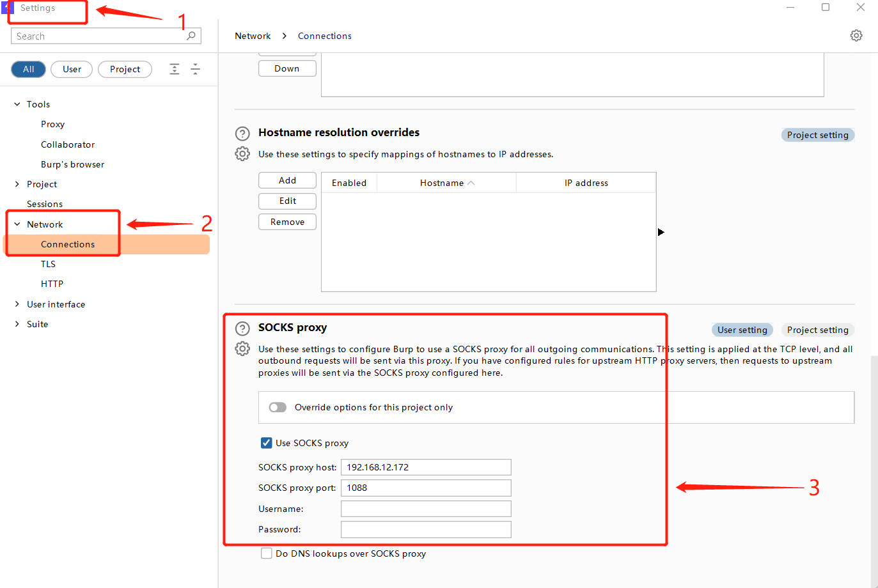Collapse the Tools tree section
The image size is (878, 588).
click(17, 104)
